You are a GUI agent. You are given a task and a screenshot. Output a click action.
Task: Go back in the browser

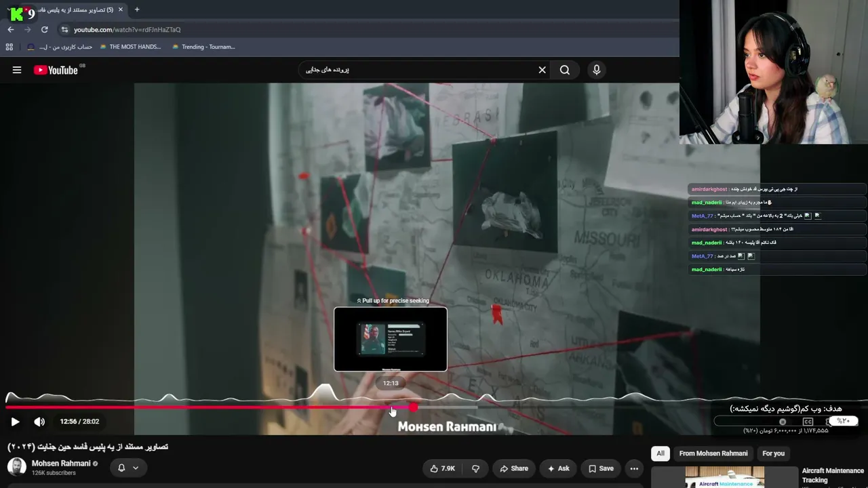click(x=11, y=30)
